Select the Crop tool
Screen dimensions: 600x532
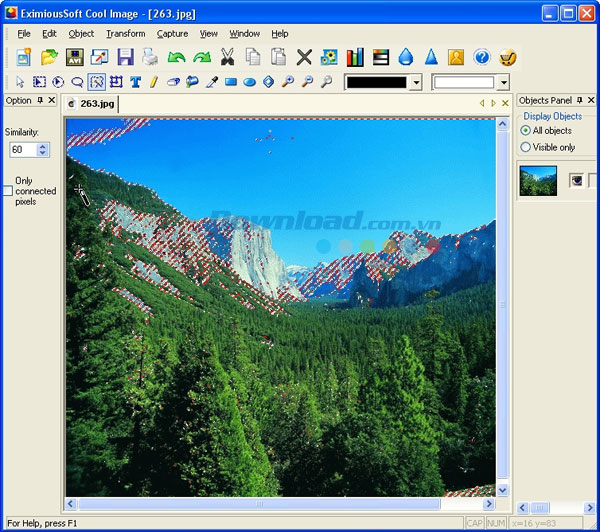pyautogui.click(x=116, y=82)
